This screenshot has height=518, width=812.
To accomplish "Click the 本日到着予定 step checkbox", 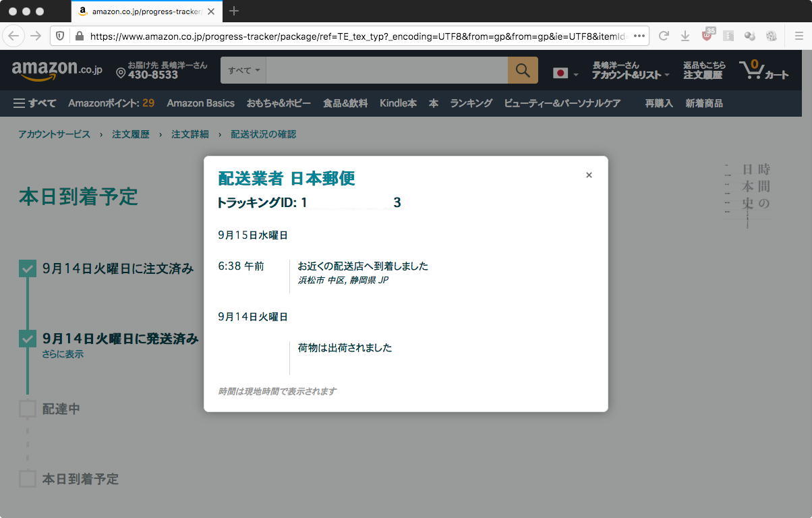I will (x=28, y=479).
